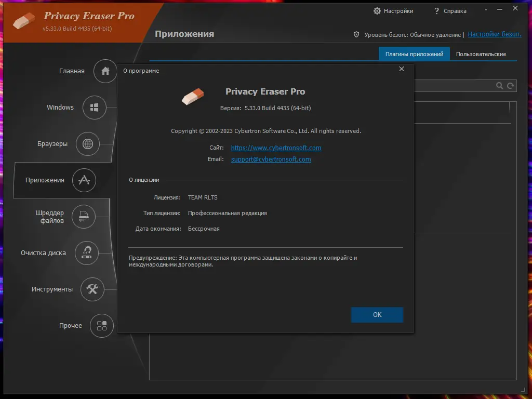This screenshot has height=399, width=532.
Task: Open Настройки безоп. security settings link
Action: [494, 34]
